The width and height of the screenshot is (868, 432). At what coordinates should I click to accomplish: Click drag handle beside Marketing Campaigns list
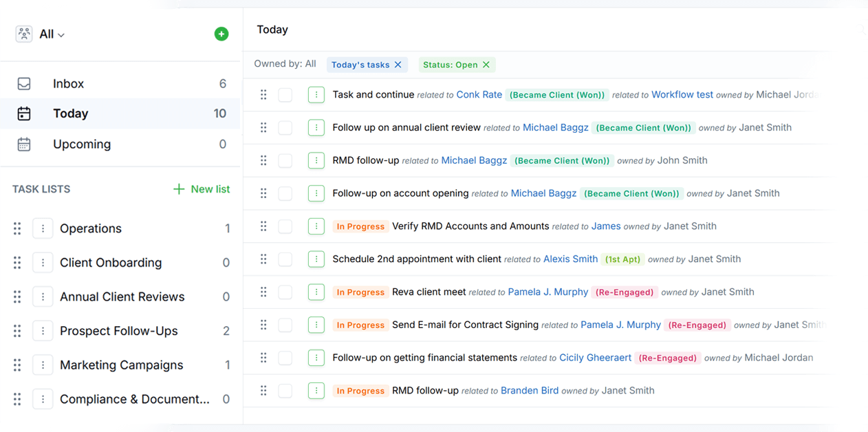pos(17,365)
